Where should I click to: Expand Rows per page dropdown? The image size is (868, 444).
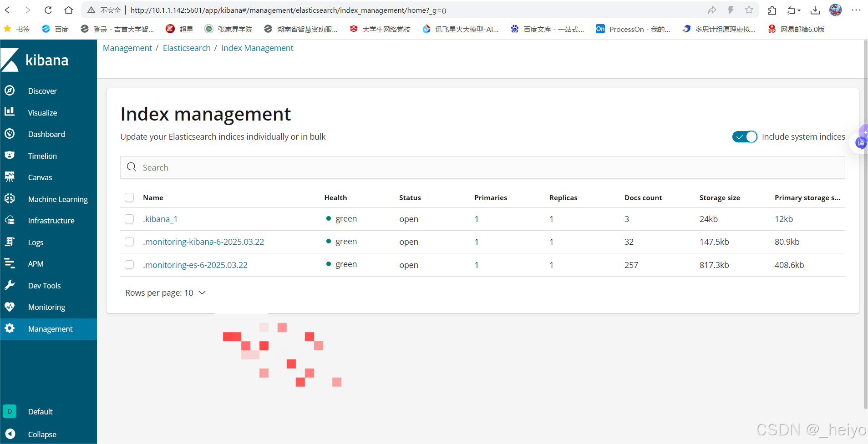(166, 293)
